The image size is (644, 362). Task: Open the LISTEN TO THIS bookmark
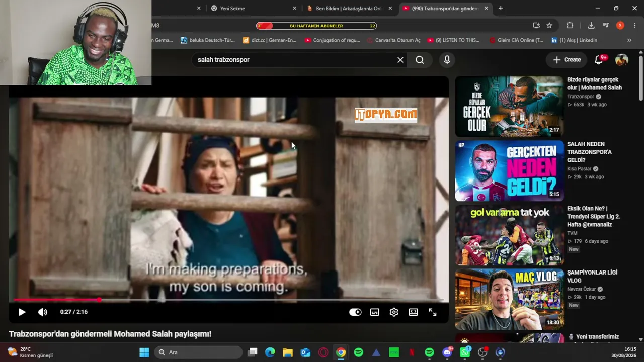pos(453,40)
